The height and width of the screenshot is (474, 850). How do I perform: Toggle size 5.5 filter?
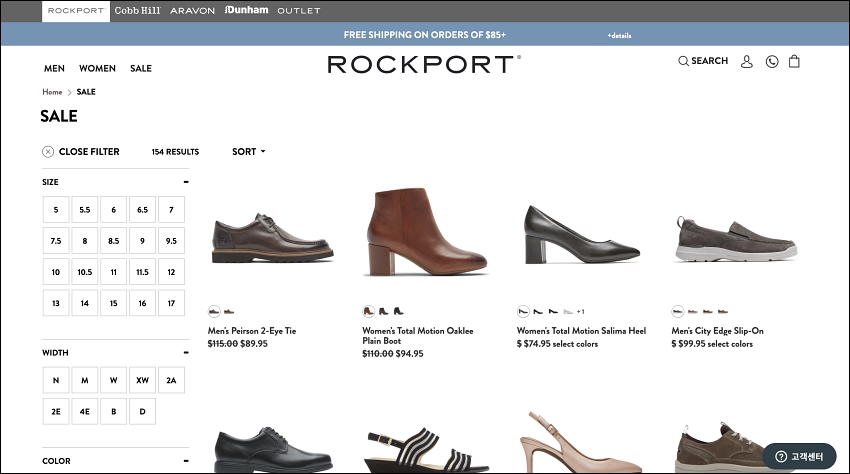[x=85, y=210]
